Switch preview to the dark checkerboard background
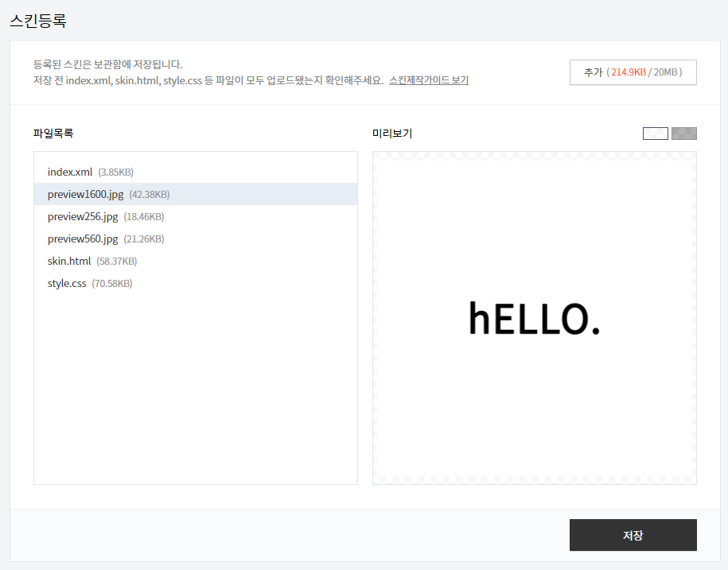728x570 pixels. 684,134
